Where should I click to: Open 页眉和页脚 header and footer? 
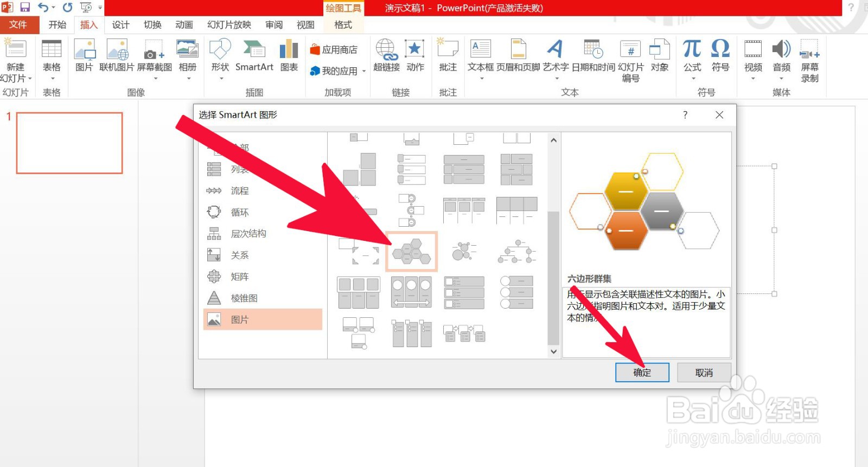(518, 56)
